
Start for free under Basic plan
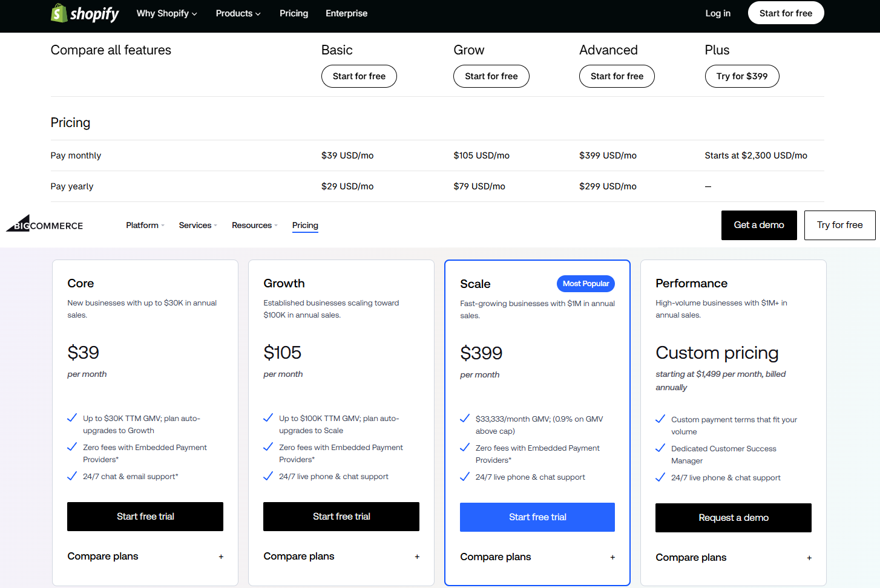[359, 76]
